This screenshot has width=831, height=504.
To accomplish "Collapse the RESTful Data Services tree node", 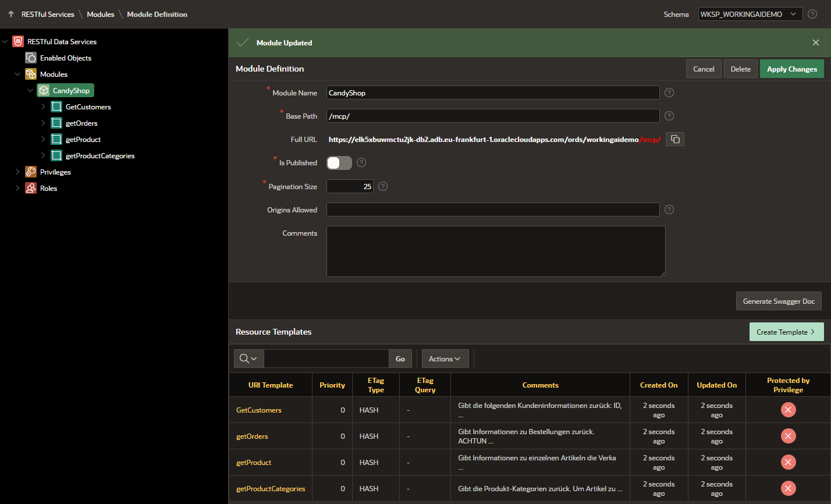I will point(5,42).
